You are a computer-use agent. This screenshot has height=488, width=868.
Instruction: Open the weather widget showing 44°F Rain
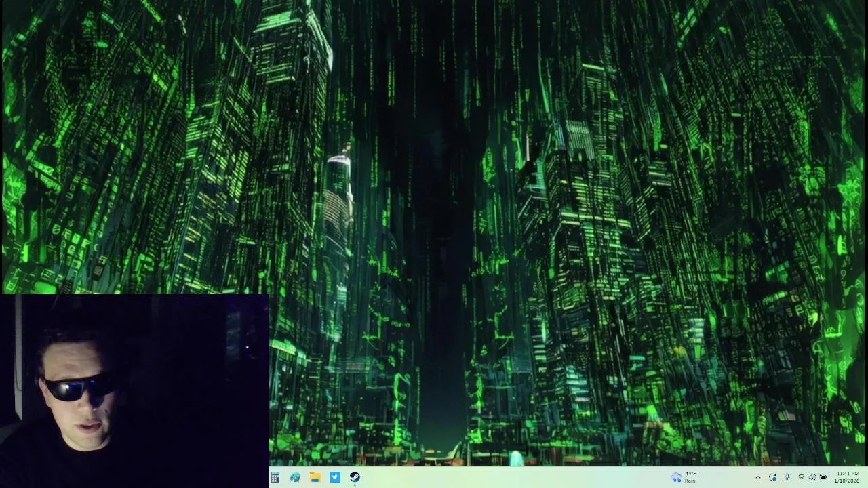coord(684,477)
